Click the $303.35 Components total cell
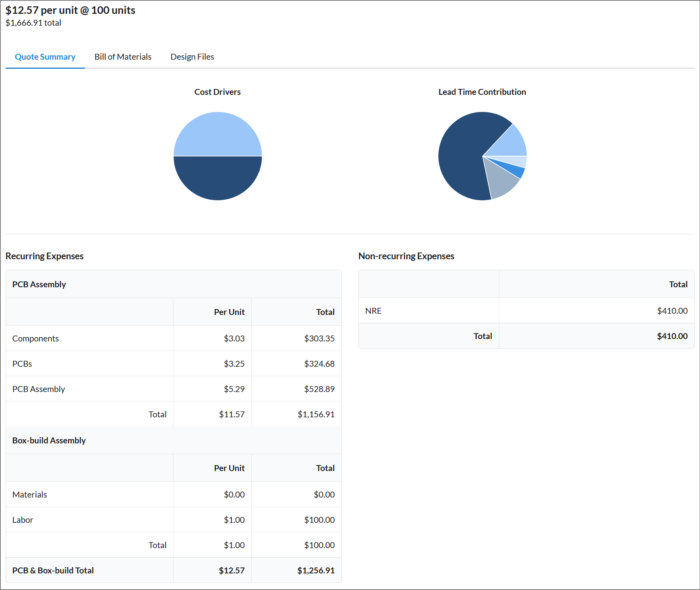Viewport: 700px width, 590px height. 319,339
